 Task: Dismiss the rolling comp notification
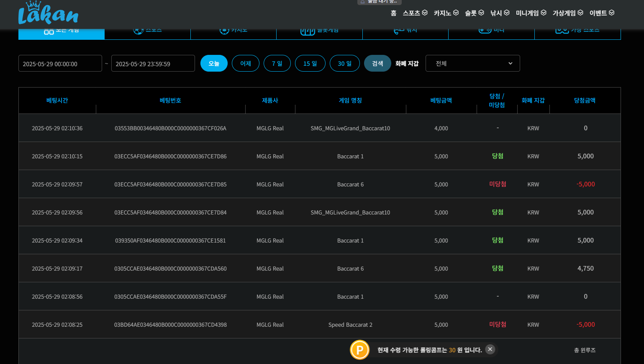490,349
